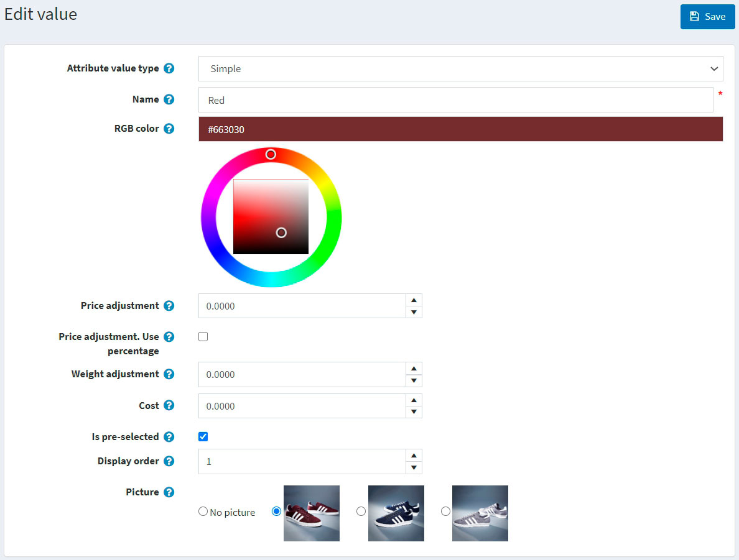Select the No picture radio option
739x560 pixels.
203,512
